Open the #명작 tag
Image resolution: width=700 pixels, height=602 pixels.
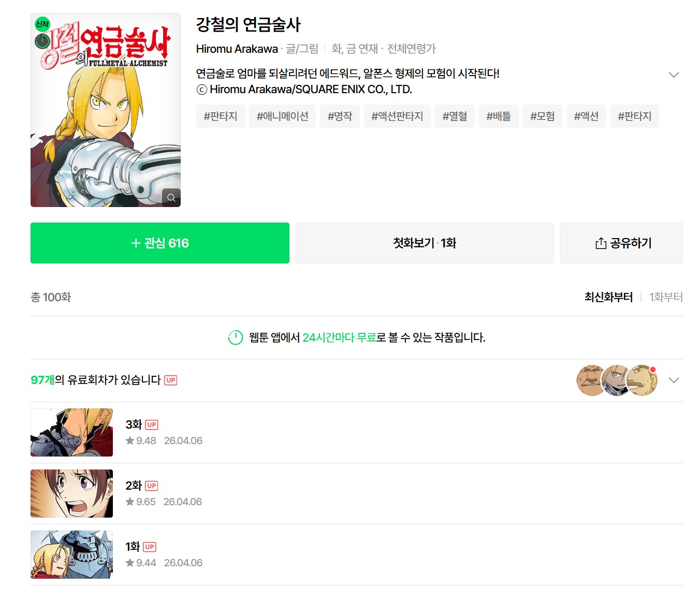[340, 116]
